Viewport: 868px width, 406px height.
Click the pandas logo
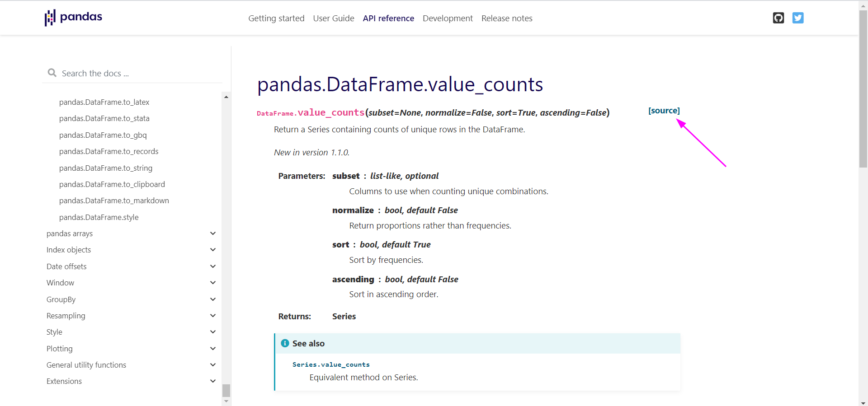click(x=73, y=18)
